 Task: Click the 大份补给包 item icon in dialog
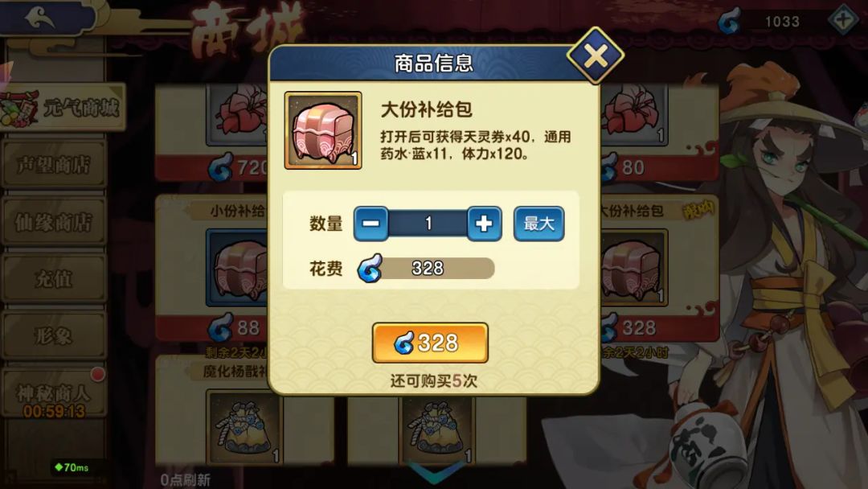pos(323,131)
